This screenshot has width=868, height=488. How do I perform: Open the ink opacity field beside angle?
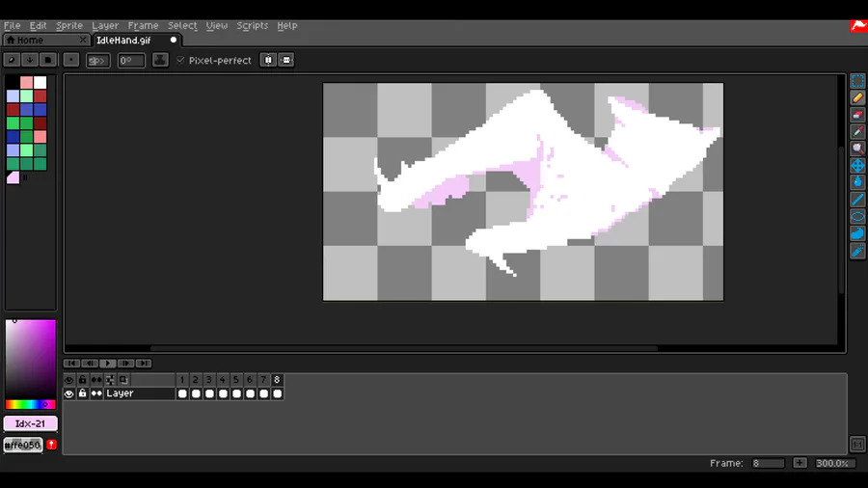97,60
